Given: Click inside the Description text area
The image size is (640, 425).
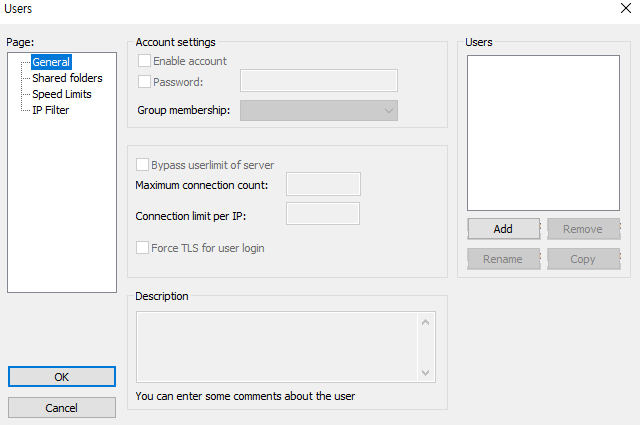Looking at the screenshot, I should point(277,347).
